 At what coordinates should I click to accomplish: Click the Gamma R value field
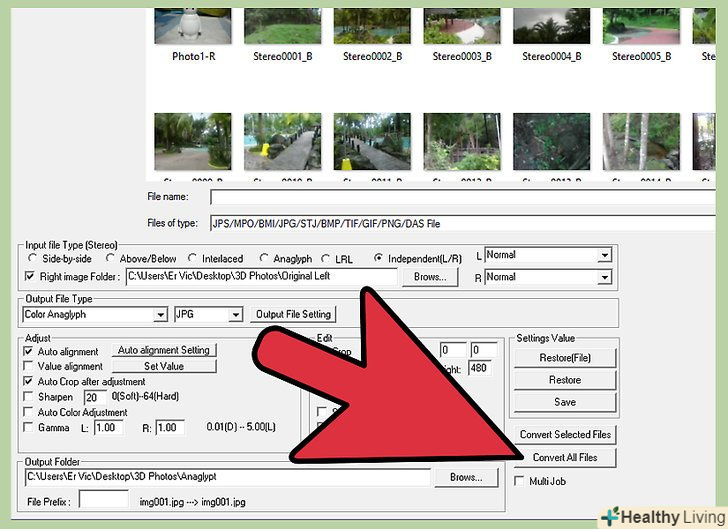coord(170,427)
